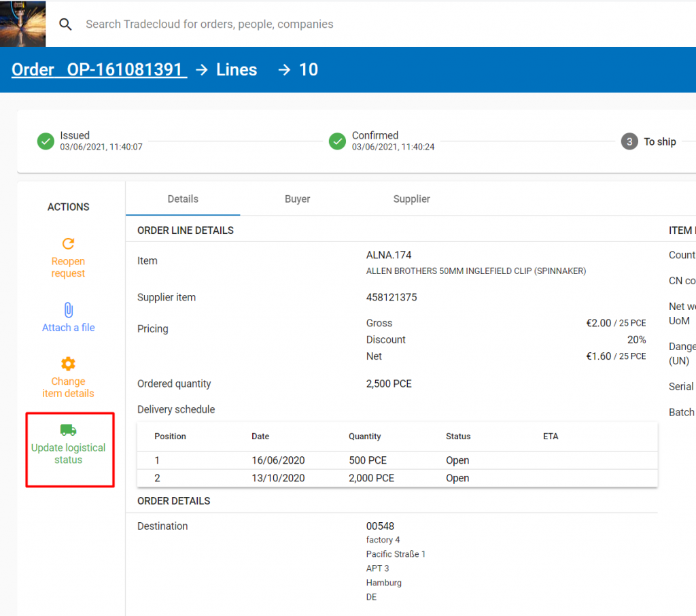Click the search magnifier icon
The width and height of the screenshot is (696, 616).
coord(65,24)
